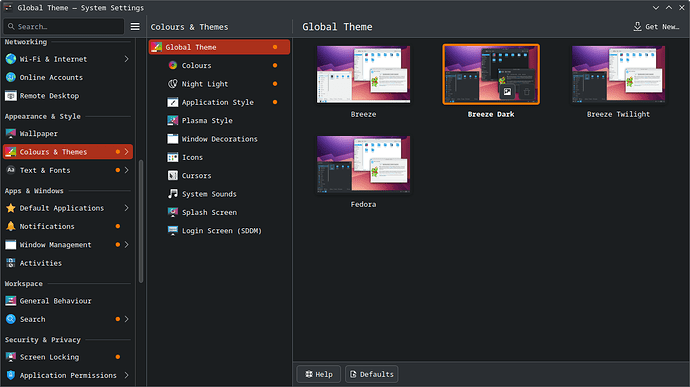Click Breeze Dark desktop layout overlay icon

507,92
